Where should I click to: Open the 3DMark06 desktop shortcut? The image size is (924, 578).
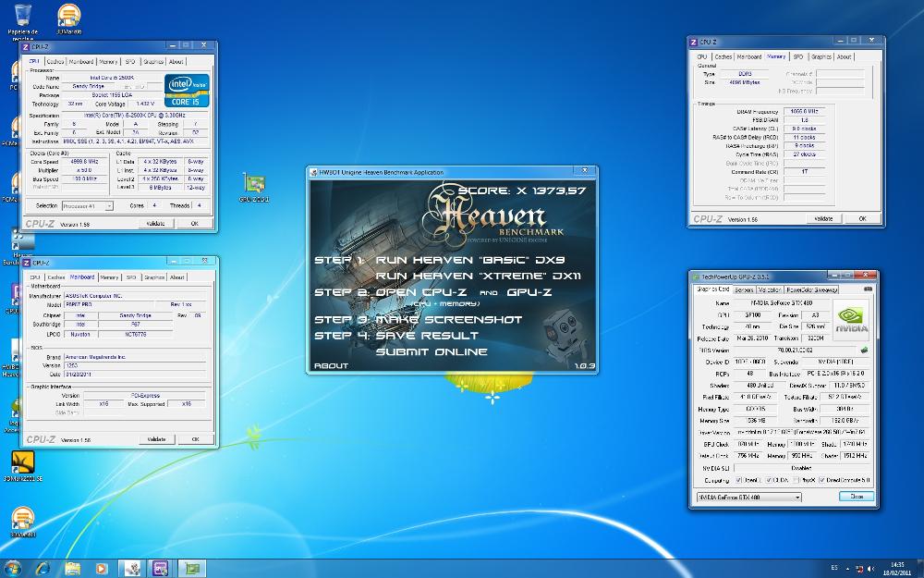(69, 16)
